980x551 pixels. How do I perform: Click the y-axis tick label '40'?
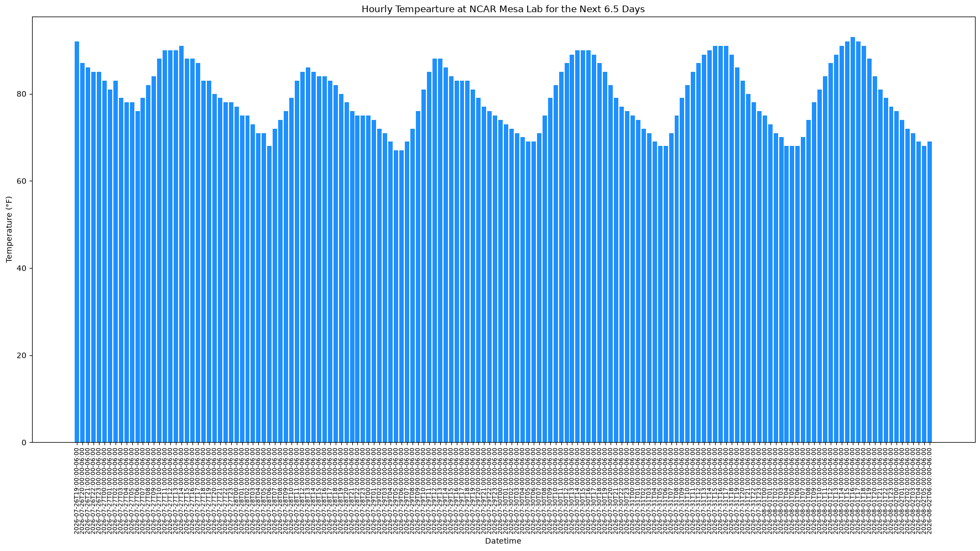[21, 268]
